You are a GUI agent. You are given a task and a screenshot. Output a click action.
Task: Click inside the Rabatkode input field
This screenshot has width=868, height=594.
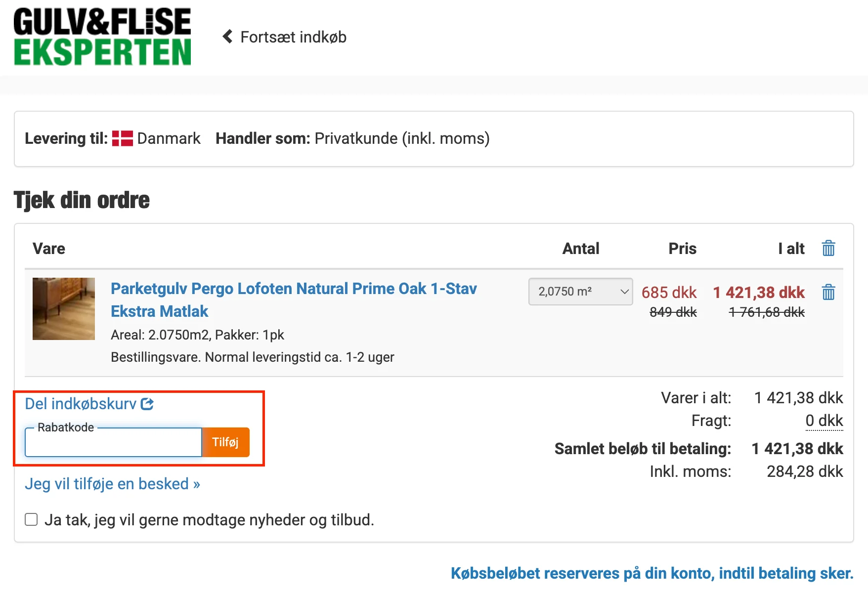[113, 442]
